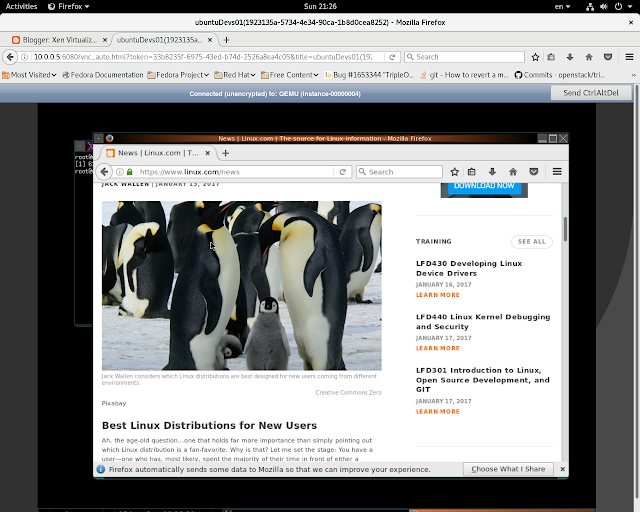The image size is (640, 512).
Task: Click outer Firefox Search box
Action: 464,57
